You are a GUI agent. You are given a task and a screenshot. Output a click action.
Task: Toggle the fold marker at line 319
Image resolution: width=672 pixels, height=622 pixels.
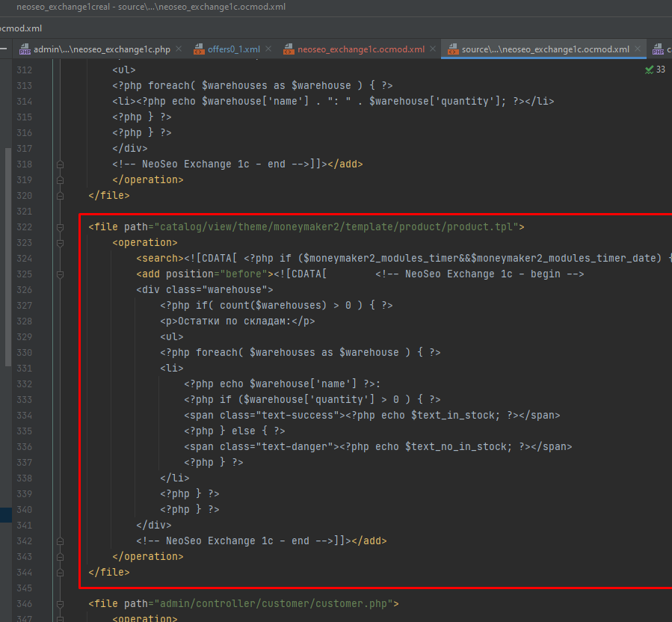tap(60, 180)
